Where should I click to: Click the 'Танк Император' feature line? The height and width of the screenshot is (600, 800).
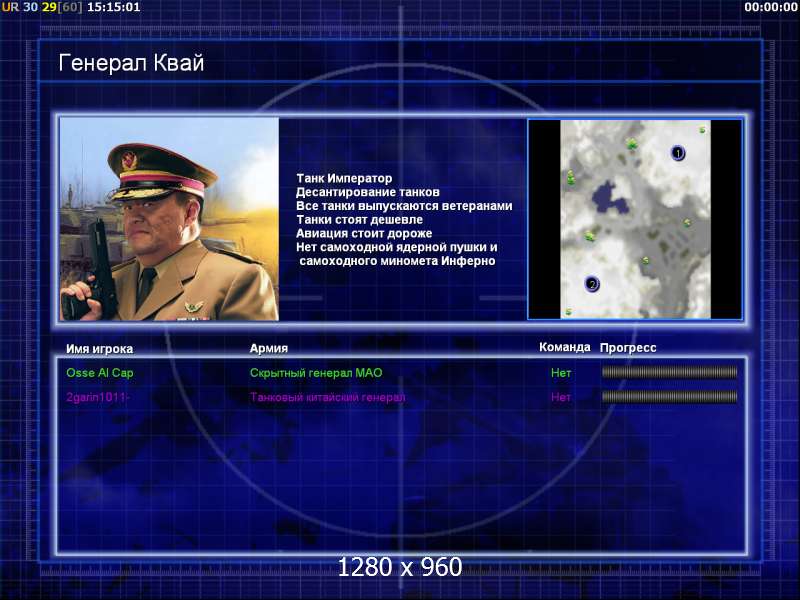[x=344, y=179]
